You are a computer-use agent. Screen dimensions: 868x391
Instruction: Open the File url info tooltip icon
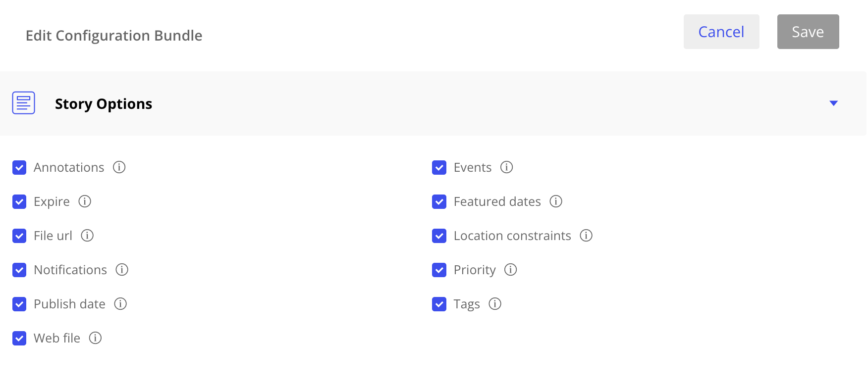[87, 236]
